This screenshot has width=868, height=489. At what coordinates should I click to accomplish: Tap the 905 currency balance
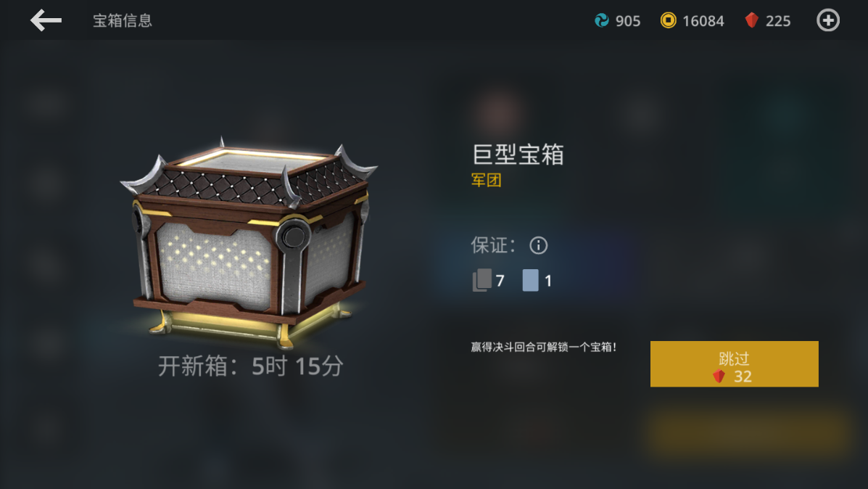coord(628,21)
